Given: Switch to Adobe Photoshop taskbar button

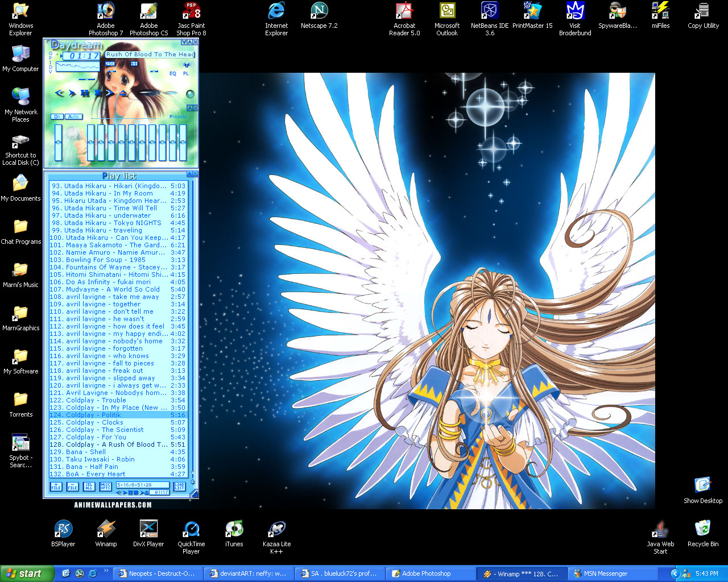Looking at the screenshot, I should tap(429, 573).
